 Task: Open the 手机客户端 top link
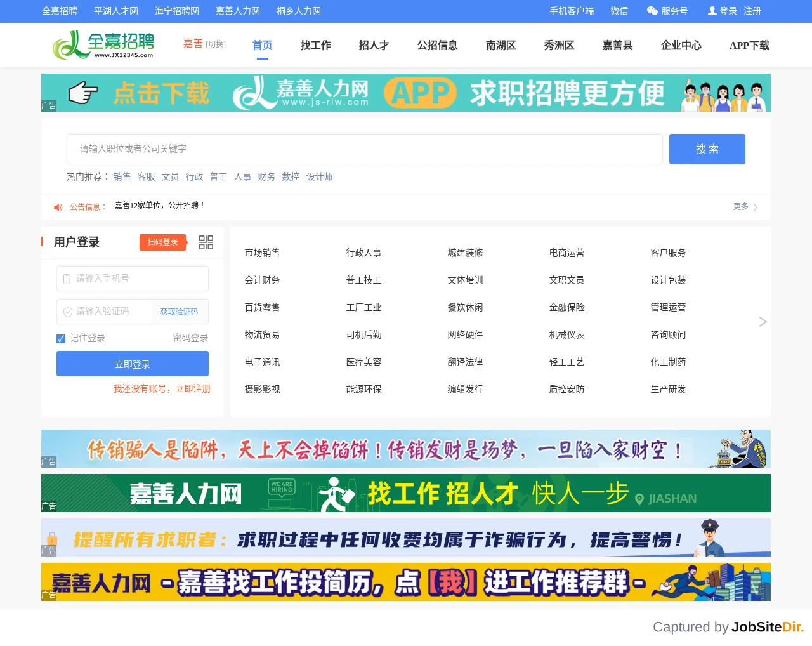(x=572, y=11)
